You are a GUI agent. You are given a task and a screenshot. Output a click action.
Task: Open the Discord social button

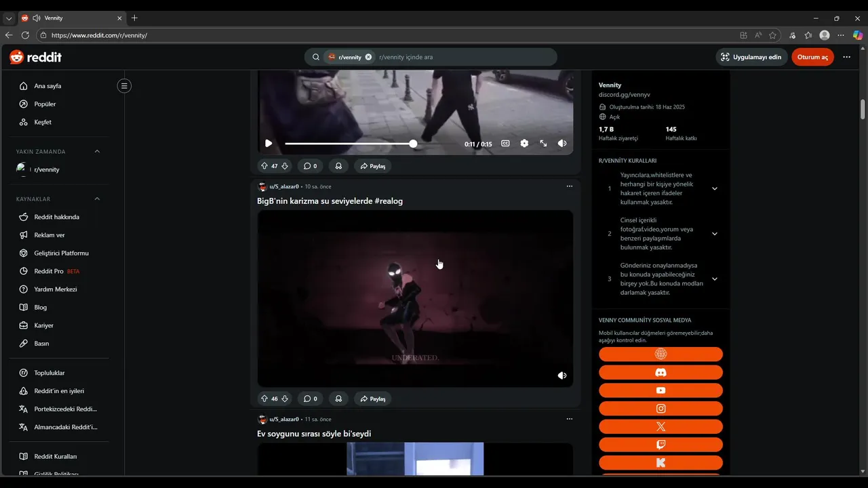[660, 373]
